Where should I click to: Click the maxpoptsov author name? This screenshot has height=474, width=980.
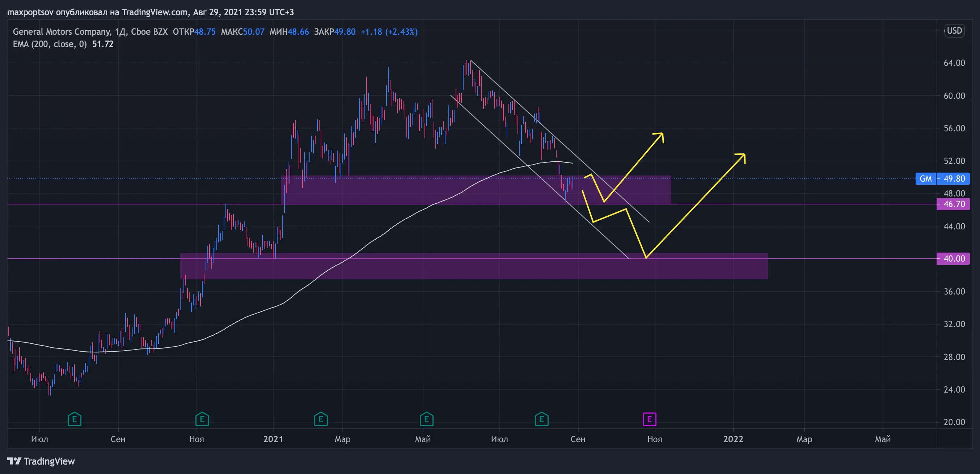(x=30, y=12)
